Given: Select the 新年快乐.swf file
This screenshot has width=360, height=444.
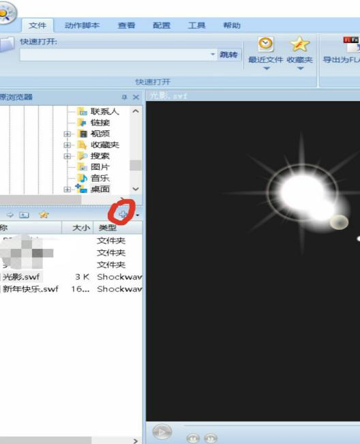Looking at the screenshot, I should (x=31, y=289).
